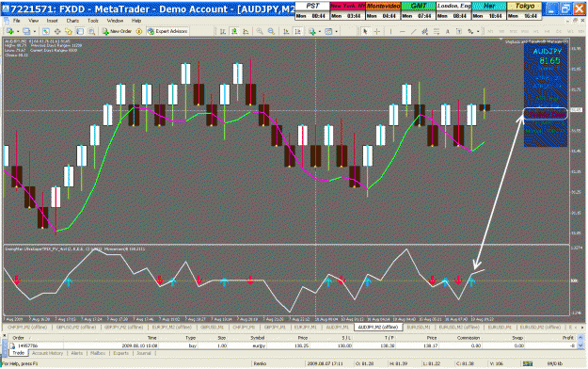The height and width of the screenshot is (369, 588).
Task: Open the Help menu
Action: pos(136,21)
